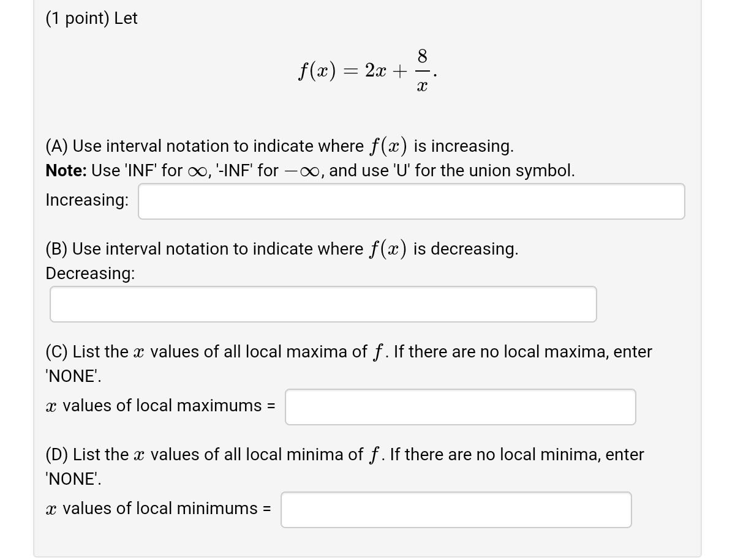Click the 'Increasing:' label text
This screenshot has width=735, height=560.
click(x=86, y=200)
